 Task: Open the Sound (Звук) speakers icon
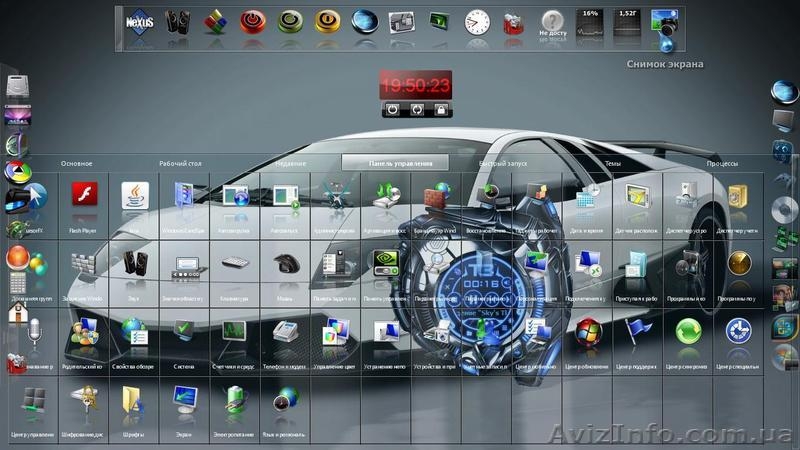pyautogui.click(x=135, y=263)
